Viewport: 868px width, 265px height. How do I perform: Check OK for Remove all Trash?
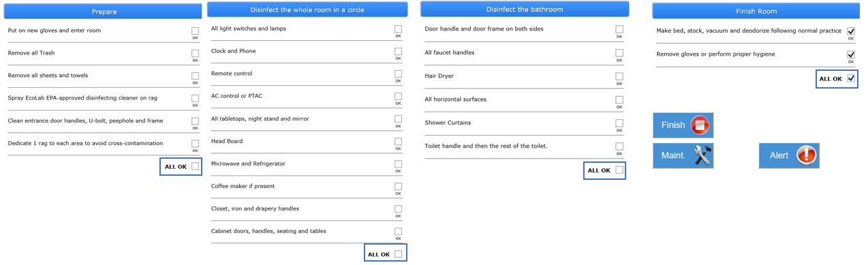(x=195, y=53)
